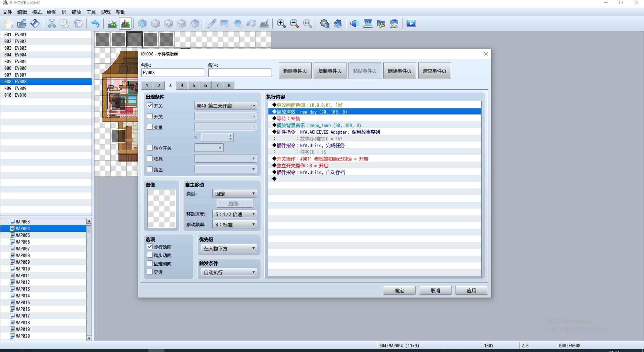Click the 确定 button

[x=399, y=290]
